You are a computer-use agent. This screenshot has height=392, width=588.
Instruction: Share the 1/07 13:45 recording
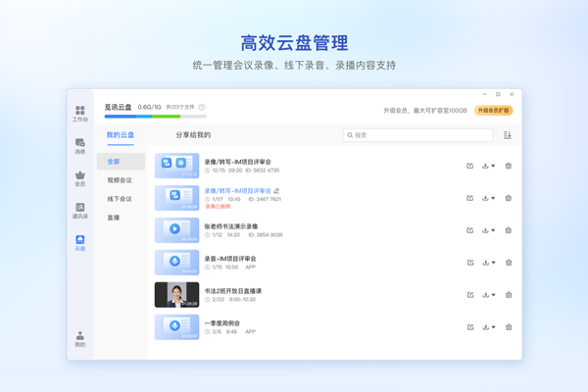[x=469, y=198]
